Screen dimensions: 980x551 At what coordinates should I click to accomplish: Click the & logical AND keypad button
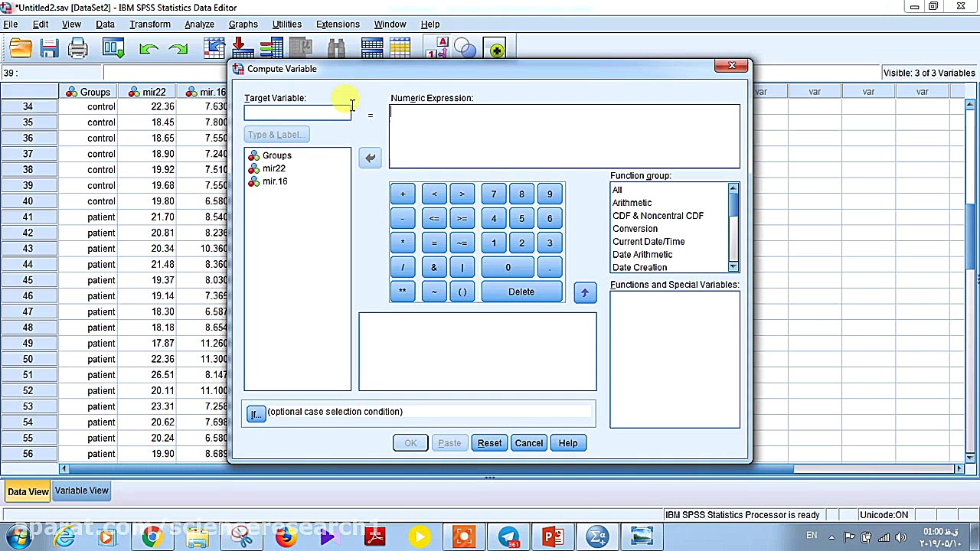(x=434, y=267)
